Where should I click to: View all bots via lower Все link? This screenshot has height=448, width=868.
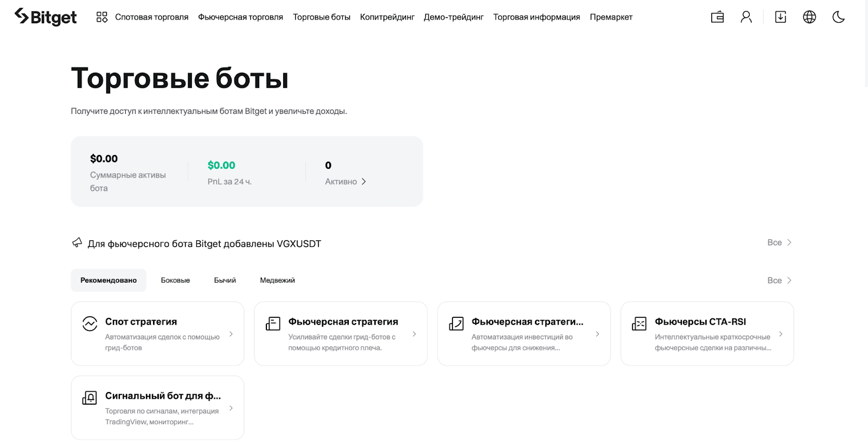pos(780,280)
